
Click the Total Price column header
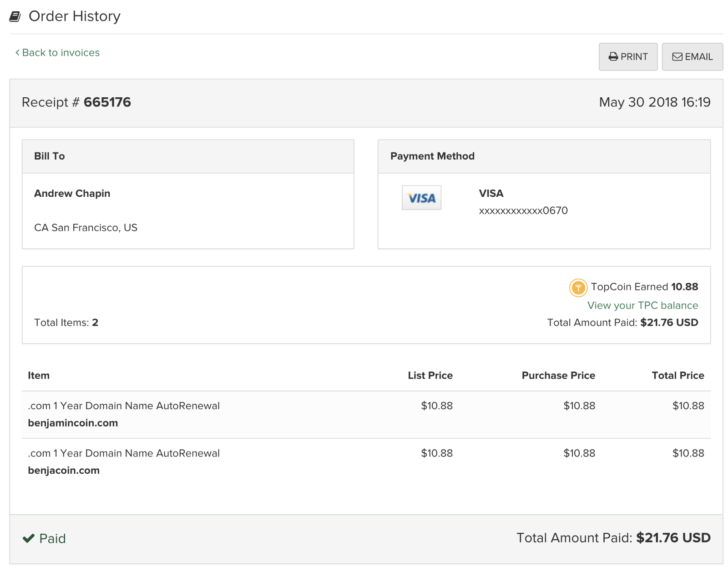pyautogui.click(x=677, y=376)
